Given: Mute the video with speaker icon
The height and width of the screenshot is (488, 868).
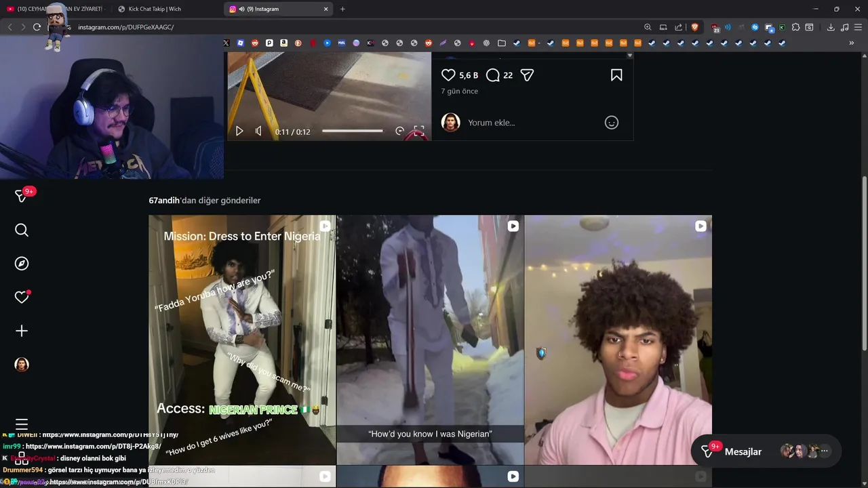Looking at the screenshot, I should (x=258, y=131).
